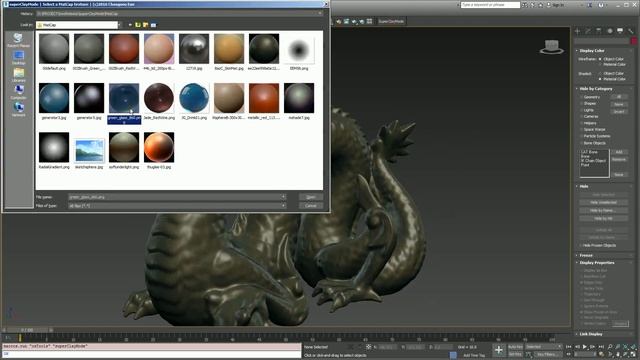Activate the Zoom viewport tool
This screenshot has width=640, height=360.
(609, 347)
